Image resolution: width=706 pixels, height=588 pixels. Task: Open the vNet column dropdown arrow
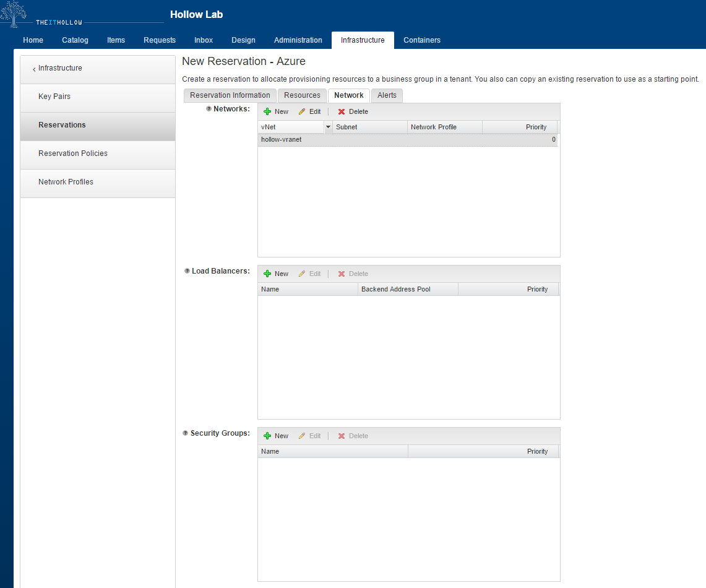[x=328, y=127]
